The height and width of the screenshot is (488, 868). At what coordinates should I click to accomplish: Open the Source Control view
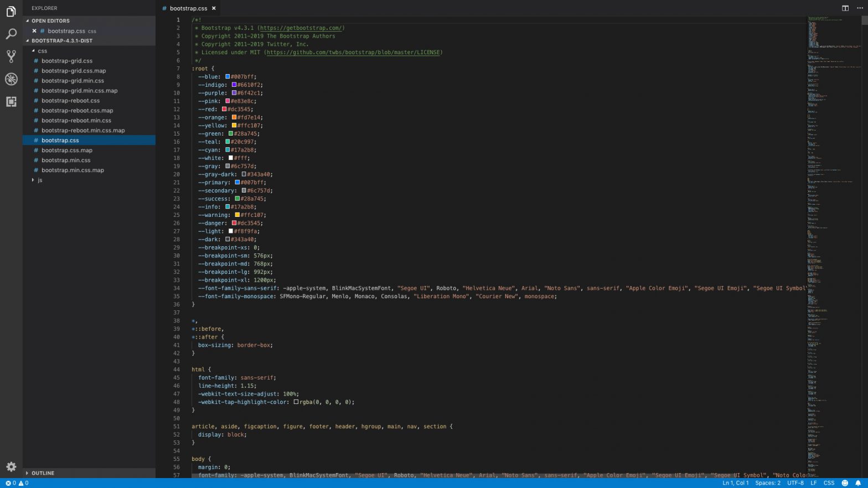pos(11,56)
